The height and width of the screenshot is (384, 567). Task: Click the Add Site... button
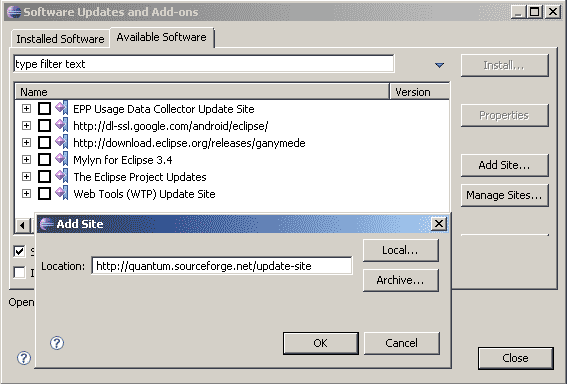(505, 165)
